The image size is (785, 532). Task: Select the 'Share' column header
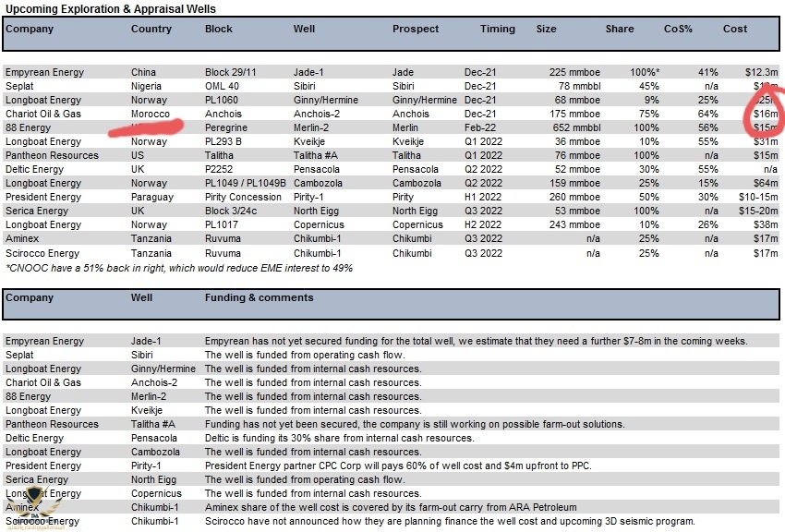coord(620,29)
